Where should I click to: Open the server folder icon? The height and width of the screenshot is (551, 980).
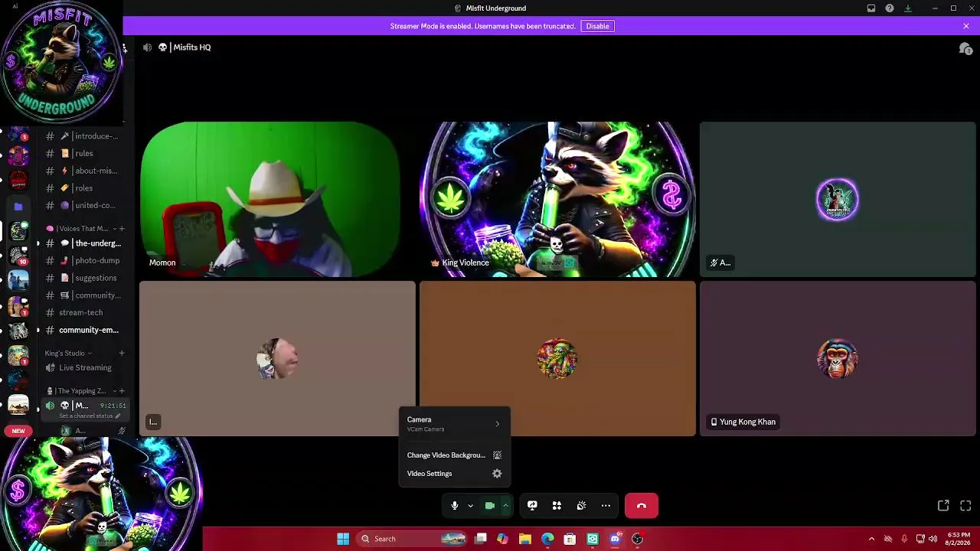tap(18, 207)
